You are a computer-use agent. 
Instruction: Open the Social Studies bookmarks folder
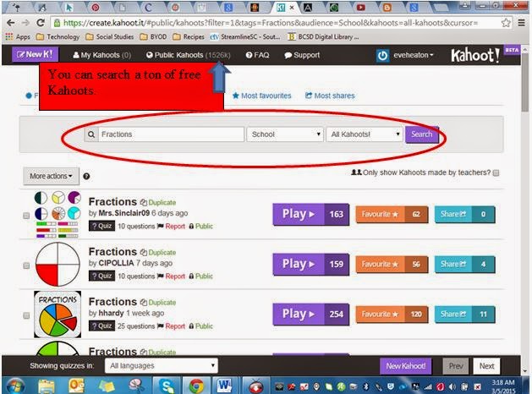point(110,36)
